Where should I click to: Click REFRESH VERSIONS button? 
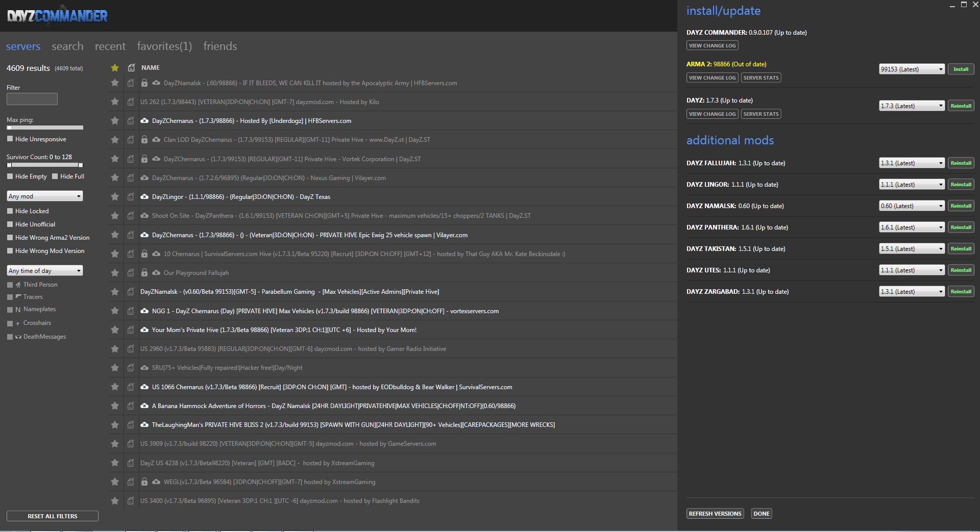coord(715,514)
